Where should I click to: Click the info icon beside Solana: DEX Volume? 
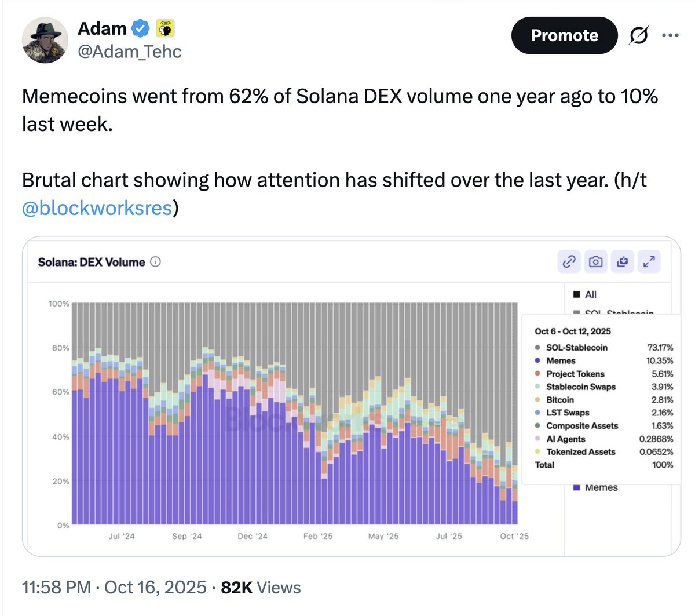pos(155,262)
